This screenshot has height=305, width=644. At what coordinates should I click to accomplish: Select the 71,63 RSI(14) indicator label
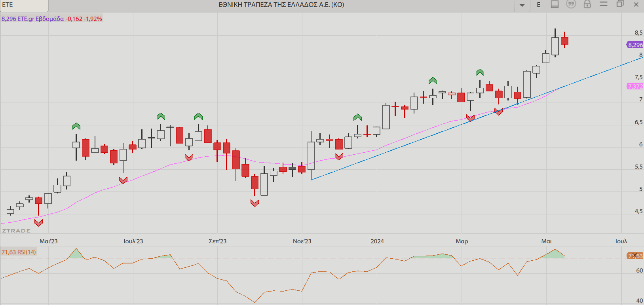(19, 252)
